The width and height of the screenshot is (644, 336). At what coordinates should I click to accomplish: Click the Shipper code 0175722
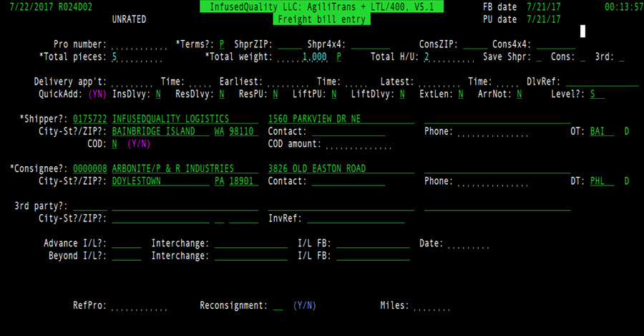90,119
